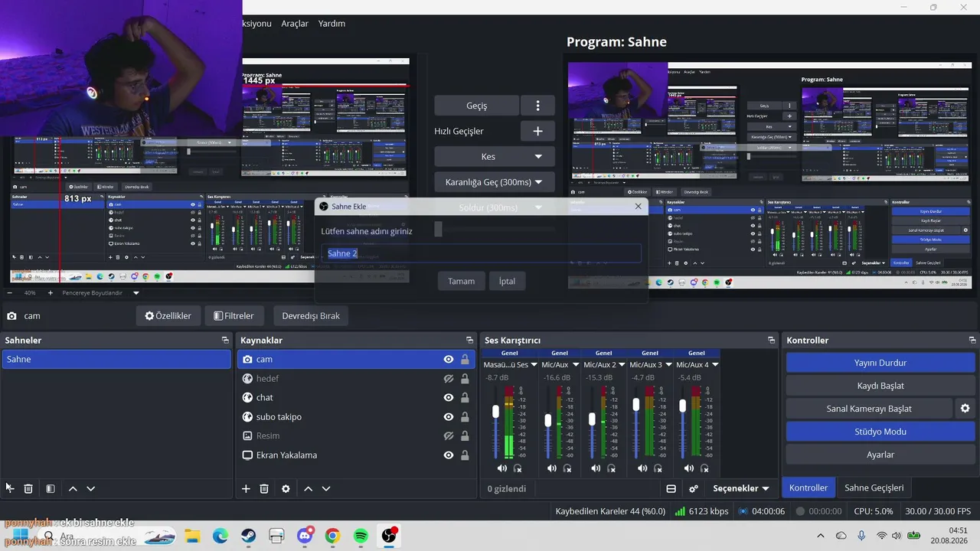Open the Kes quick transition dropdown

[494, 156]
